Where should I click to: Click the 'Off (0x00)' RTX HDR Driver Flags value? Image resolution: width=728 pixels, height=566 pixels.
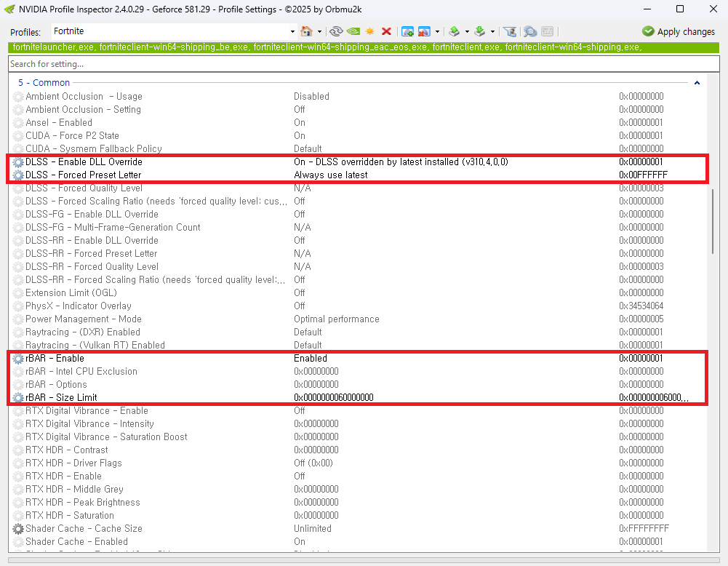[x=313, y=463]
